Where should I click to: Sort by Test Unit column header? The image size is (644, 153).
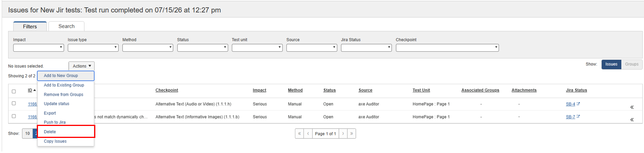pos(421,90)
